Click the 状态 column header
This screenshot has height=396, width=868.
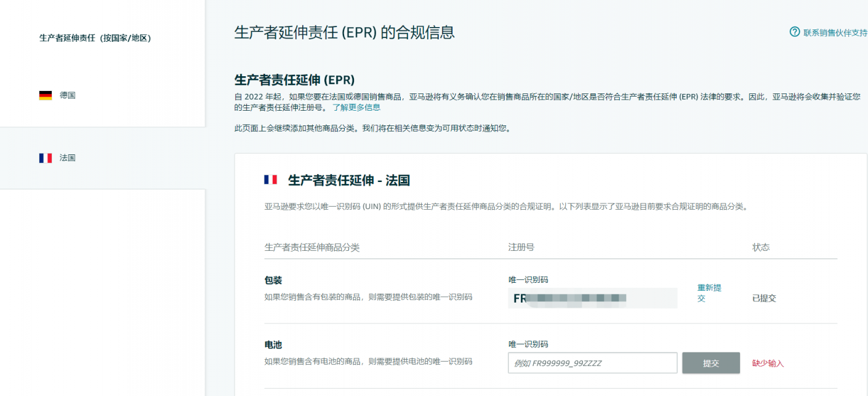coord(761,247)
